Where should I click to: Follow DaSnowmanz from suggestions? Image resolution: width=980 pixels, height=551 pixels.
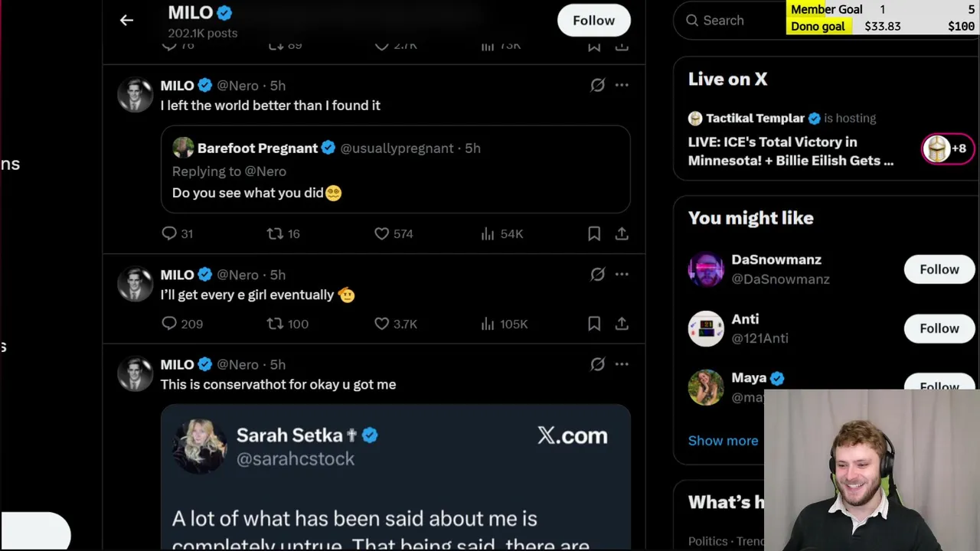pyautogui.click(x=939, y=269)
